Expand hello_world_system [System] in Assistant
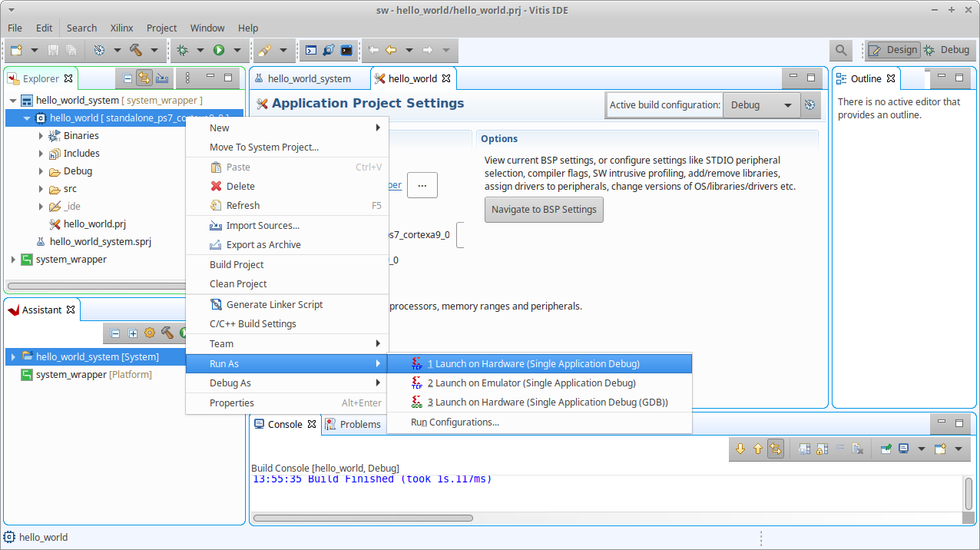The height and width of the screenshot is (550, 980). (x=13, y=356)
